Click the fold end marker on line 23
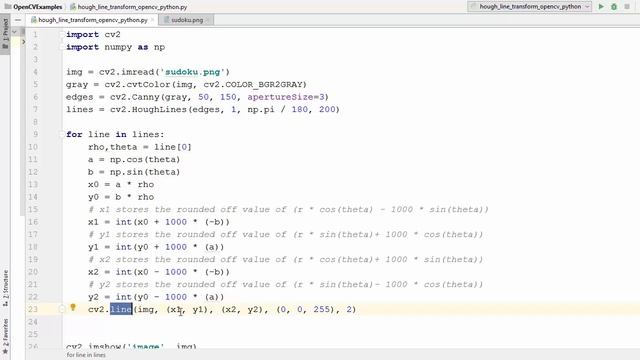The height and width of the screenshot is (360, 640). coord(62,309)
